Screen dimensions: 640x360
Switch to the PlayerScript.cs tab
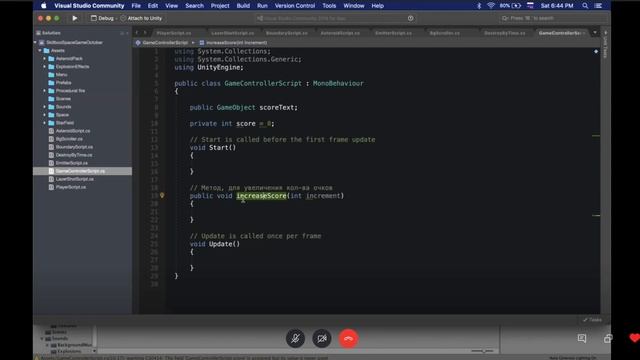pyautogui.click(x=174, y=33)
